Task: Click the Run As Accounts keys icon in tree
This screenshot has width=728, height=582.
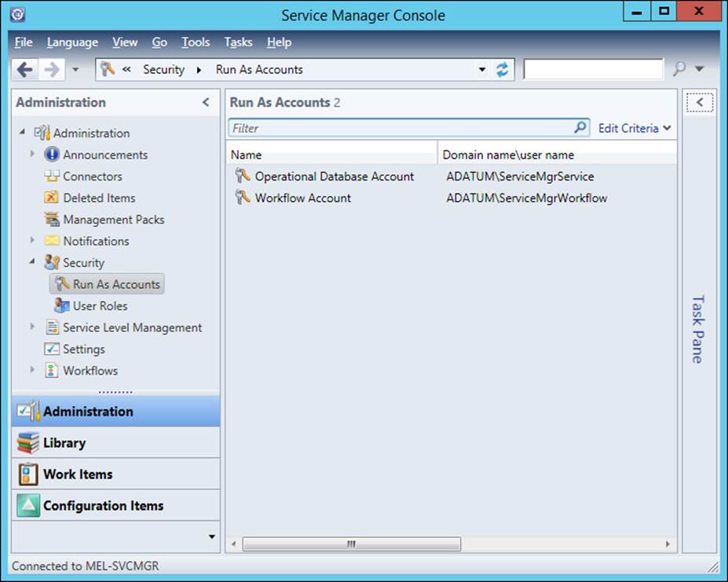Action: 62,284
